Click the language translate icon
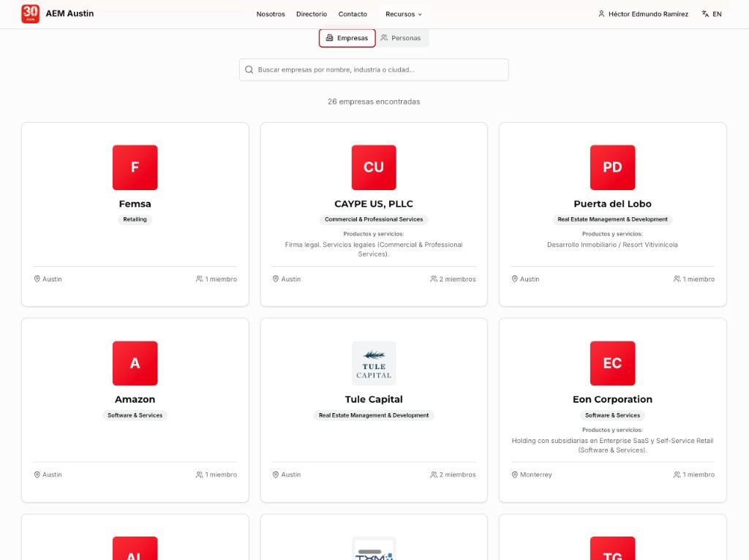The width and height of the screenshot is (749, 560). pyautogui.click(x=705, y=14)
